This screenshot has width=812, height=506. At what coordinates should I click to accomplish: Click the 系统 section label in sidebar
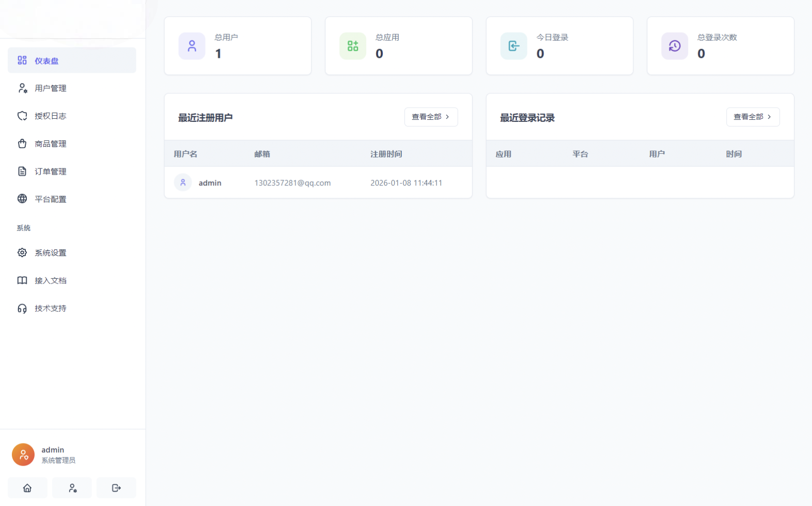point(24,228)
